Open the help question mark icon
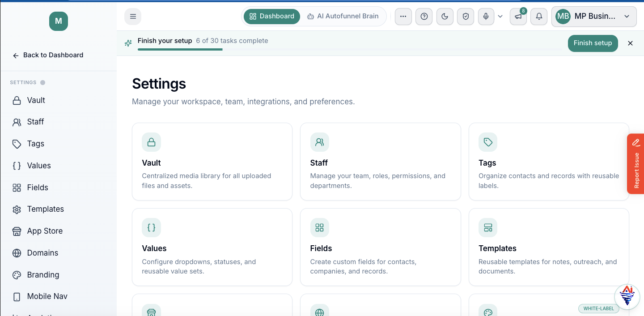Screen dimensions: 644x316 pyautogui.click(x=424, y=17)
